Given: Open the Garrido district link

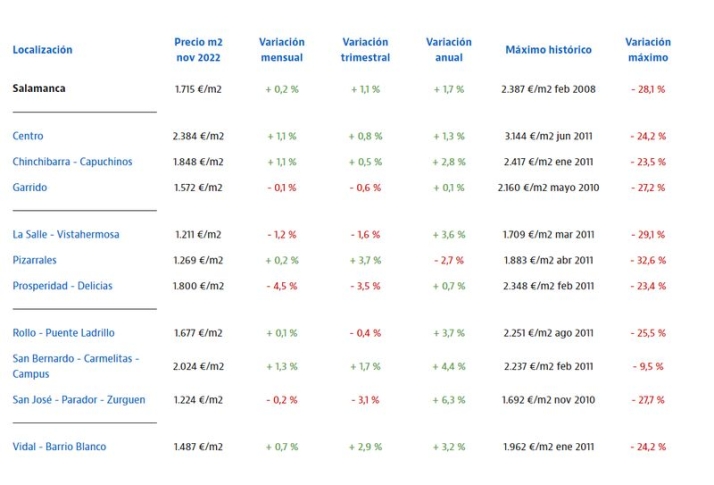Looking at the screenshot, I should coord(30,187).
